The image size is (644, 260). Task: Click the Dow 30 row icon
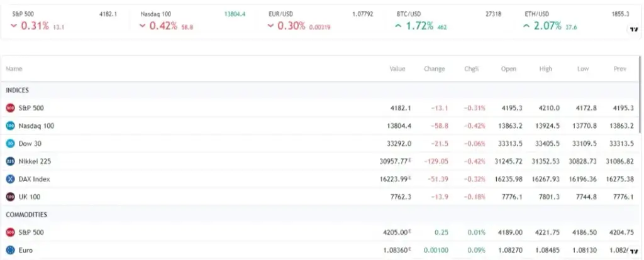tap(10, 144)
